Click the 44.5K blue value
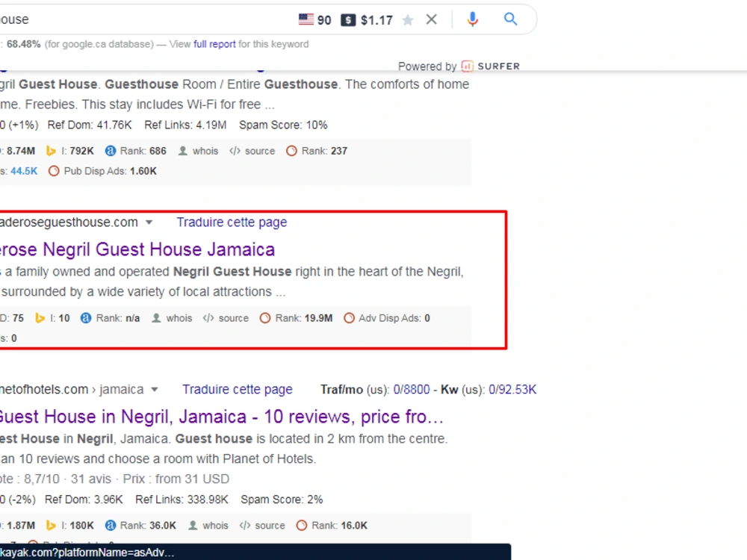Screen dimensions: 747x560 pos(24,171)
